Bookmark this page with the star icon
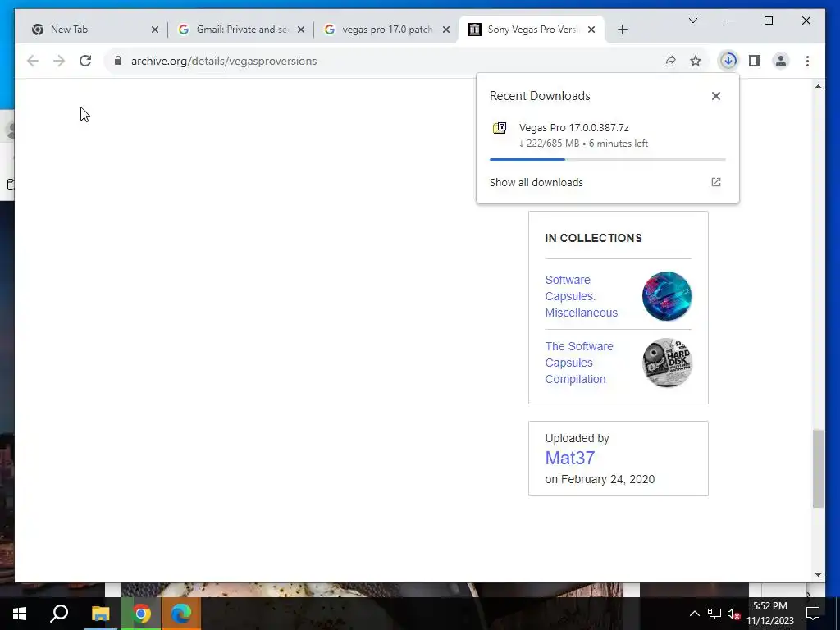Viewport: 840px width, 630px height. click(696, 61)
